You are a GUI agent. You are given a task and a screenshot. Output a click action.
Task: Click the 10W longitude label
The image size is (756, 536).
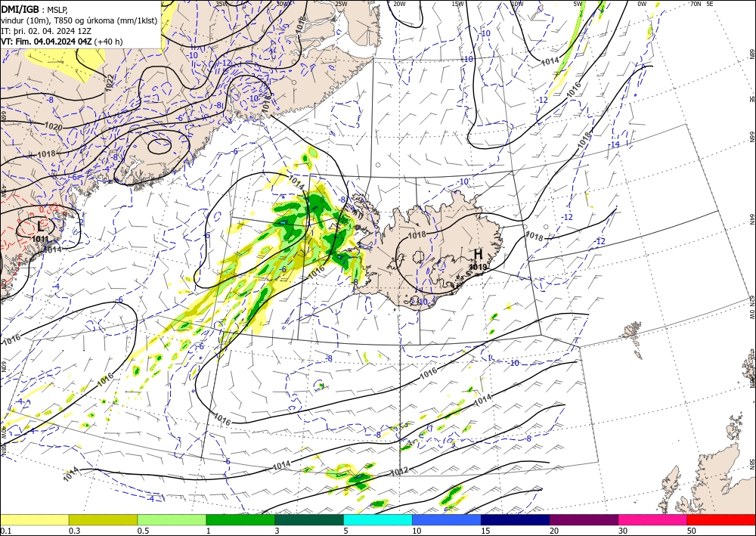click(x=517, y=4)
